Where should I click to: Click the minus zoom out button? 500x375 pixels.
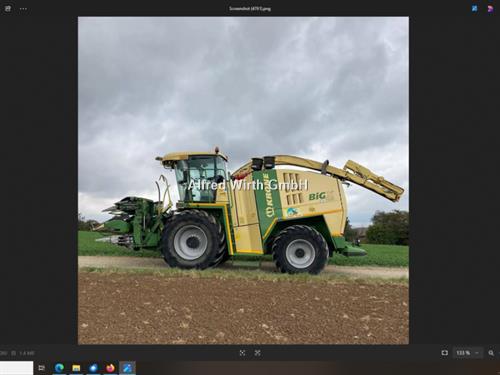(x=477, y=353)
